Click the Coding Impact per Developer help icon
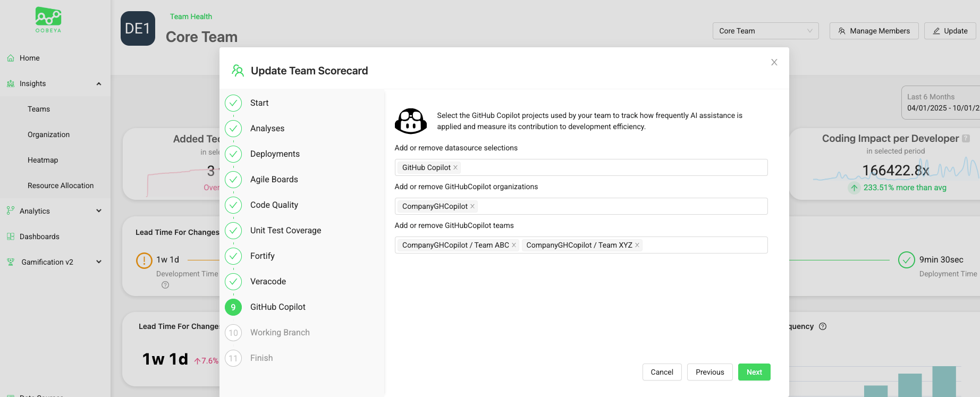This screenshot has width=980, height=397. [x=966, y=138]
